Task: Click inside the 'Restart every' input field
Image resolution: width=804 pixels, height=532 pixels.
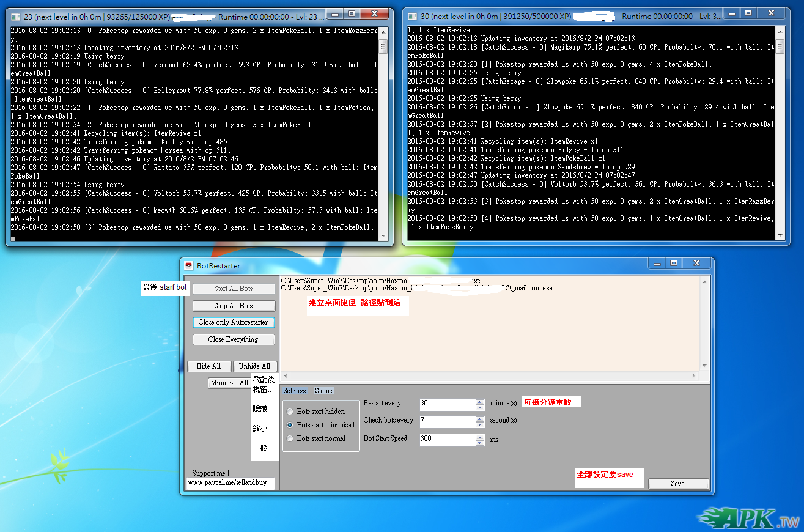Action: click(446, 404)
